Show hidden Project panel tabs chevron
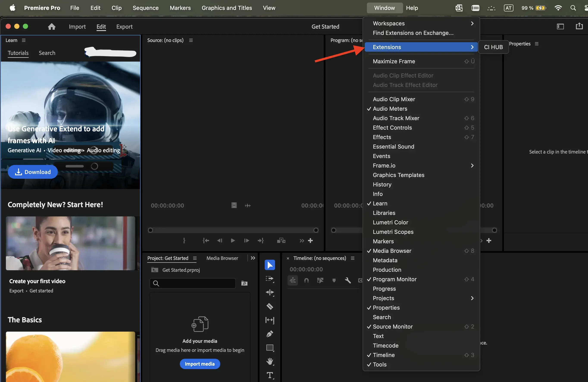This screenshot has height=382, width=588. click(253, 258)
